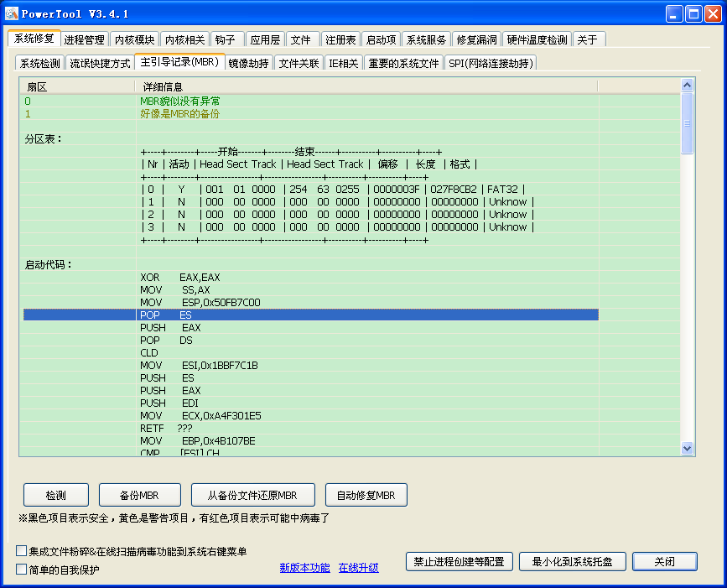This screenshot has width=727, height=588.
Task: Select the 镜像劫持 sub-tab
Action: pyautogui.click(x=248, y=63)
